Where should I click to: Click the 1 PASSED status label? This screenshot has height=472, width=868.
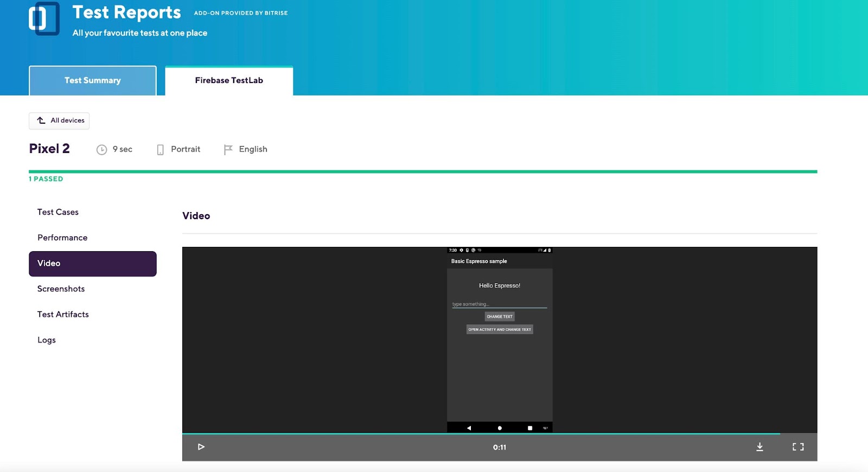tap(46, 179)
